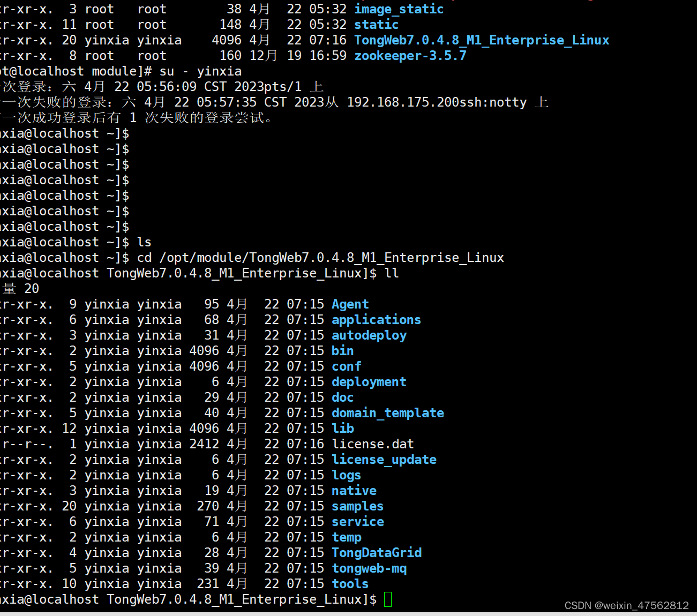The height and width of the screenshot is (616, 697).
Task: Select the samples directory name
Action: point(357,506)
